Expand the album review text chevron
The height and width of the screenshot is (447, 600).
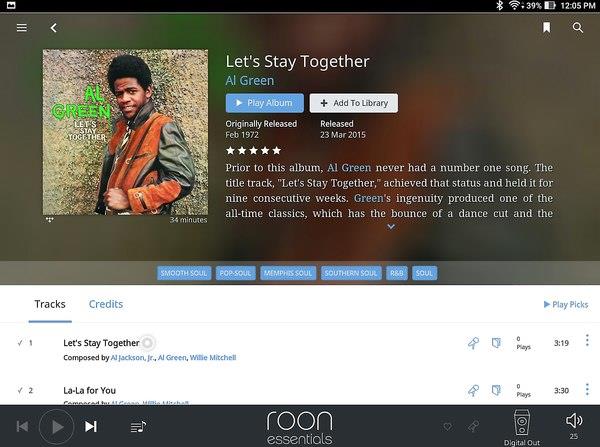[x=391, y=227]
